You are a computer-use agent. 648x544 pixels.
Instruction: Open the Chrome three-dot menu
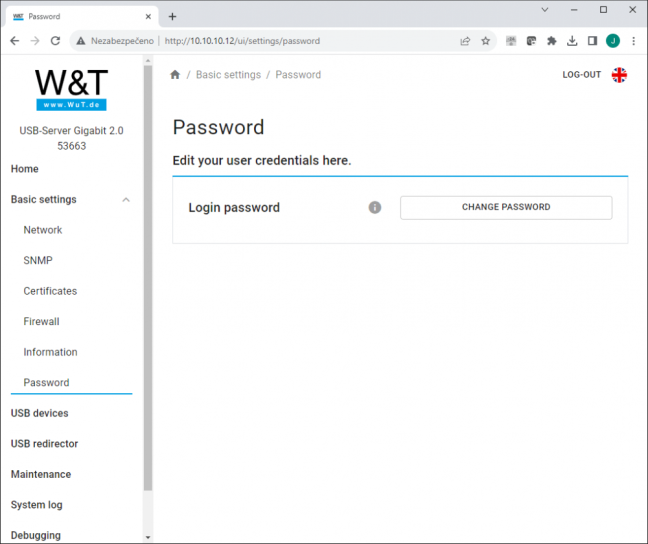[634, 41]
